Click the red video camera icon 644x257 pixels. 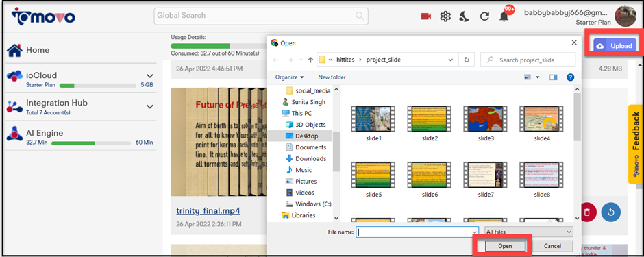[x=426, y=16]
